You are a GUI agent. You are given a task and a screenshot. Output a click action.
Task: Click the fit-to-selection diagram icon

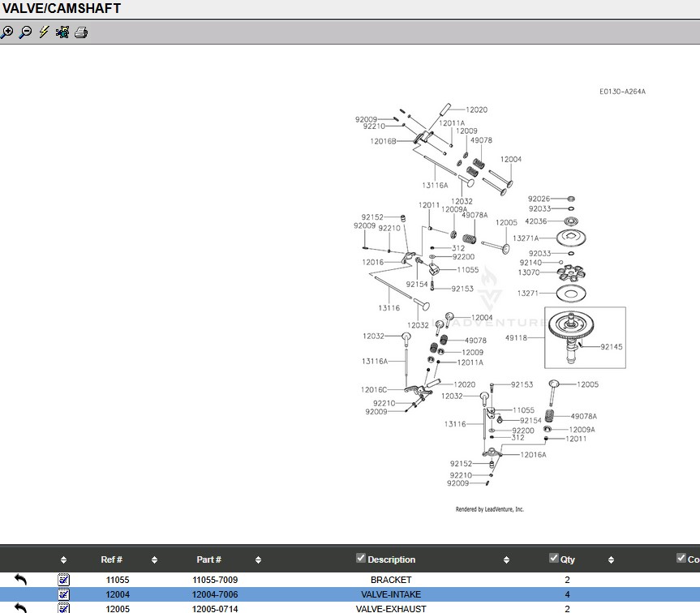point(62,32)
